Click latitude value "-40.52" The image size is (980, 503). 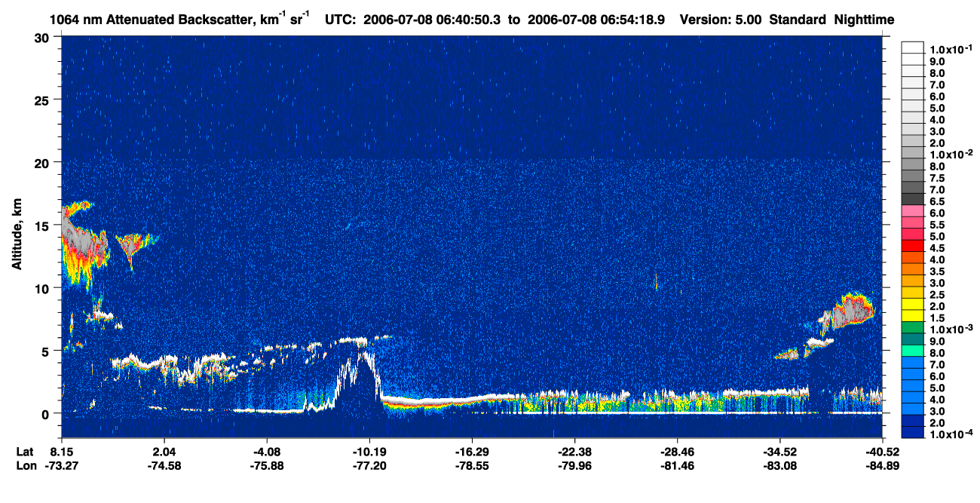tap(882, 452)
